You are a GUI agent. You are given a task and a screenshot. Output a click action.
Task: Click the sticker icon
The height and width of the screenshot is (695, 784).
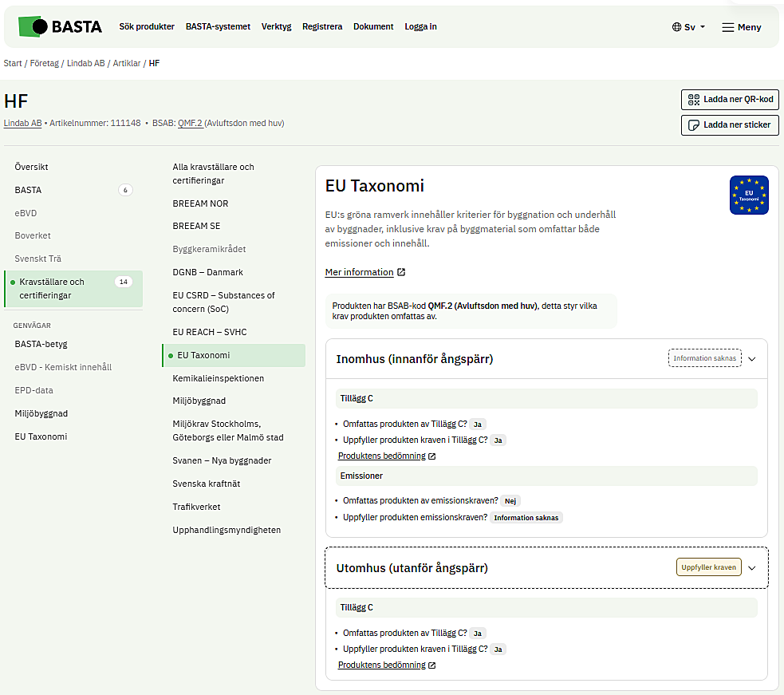click(694, 125)
